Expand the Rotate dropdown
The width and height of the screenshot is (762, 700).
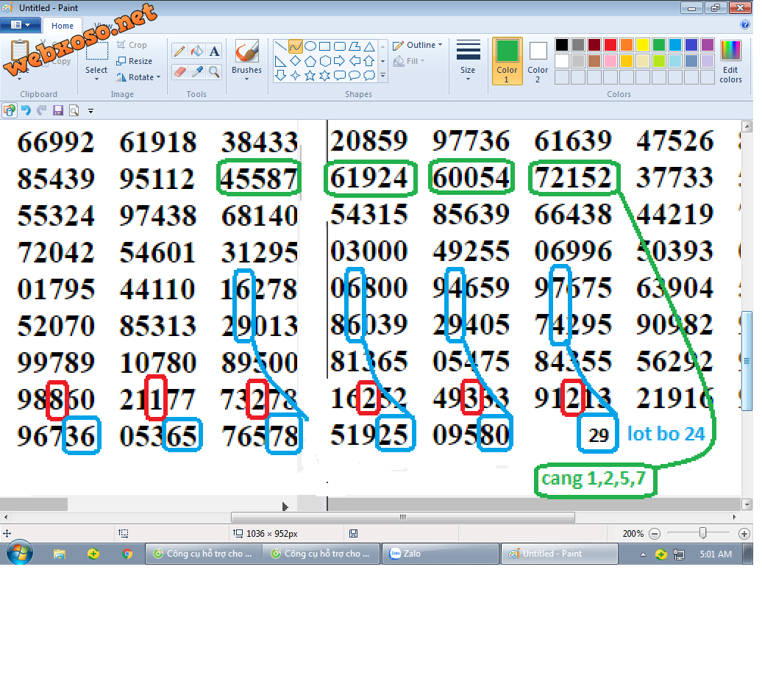(x=139, y=77)
